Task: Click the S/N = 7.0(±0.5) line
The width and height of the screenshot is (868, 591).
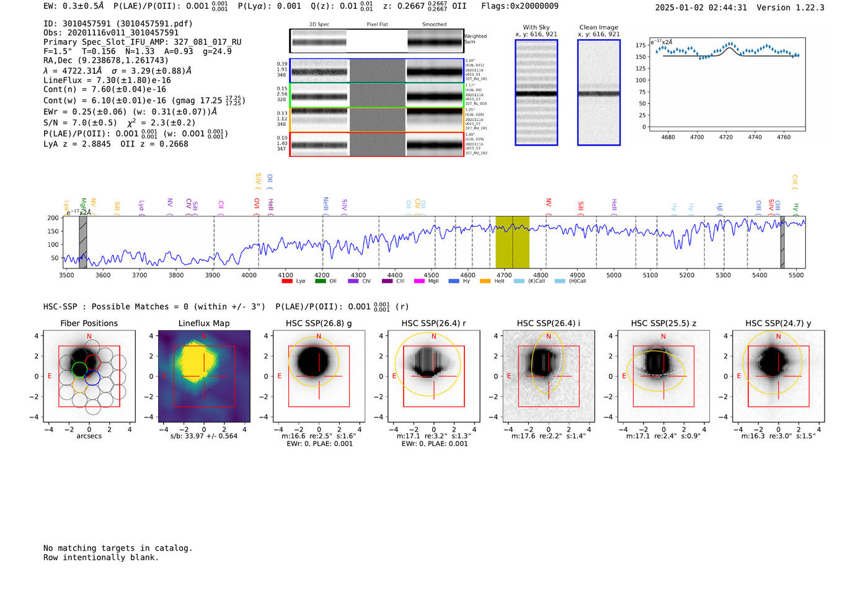Action: (x=120, y=122)
